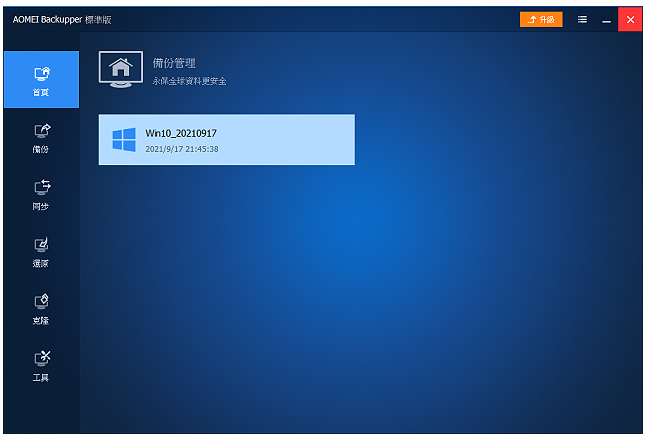Click the orange 升級 upgrade button
The image size is (653, 445).
[x=541, y=20]
